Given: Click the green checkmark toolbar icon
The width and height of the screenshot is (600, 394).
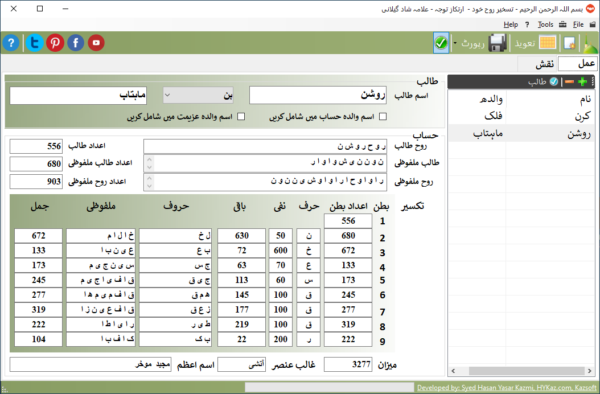Looking at the screenshot, I should (x=441, y=42).
